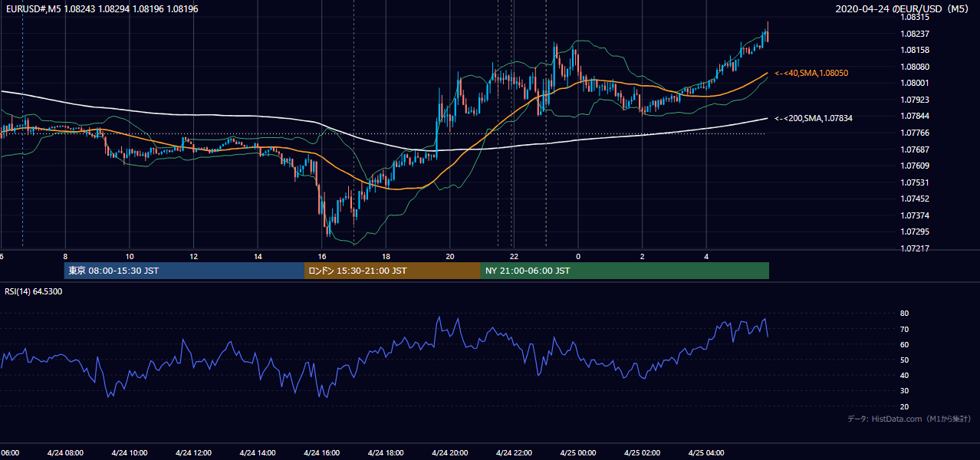This screenshot has height=460, width=980.
Task: Click the bottom date label 4/24 16:00
Action: pyautogui.click(x=322, y=452)
